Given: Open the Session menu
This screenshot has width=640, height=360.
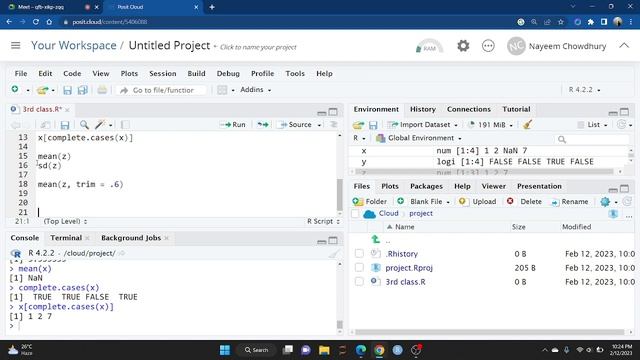Looking at the screenshot, I should 163,73.
